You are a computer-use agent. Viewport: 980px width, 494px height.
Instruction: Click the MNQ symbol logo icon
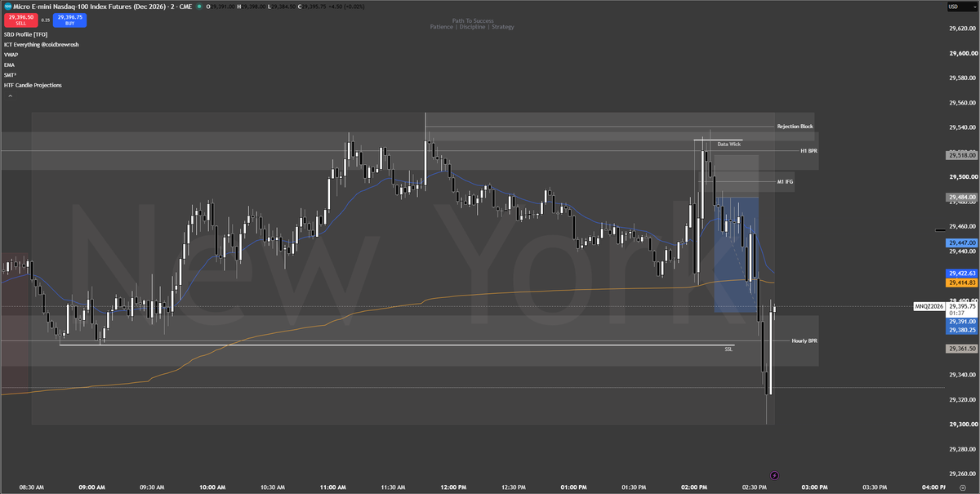7,6
